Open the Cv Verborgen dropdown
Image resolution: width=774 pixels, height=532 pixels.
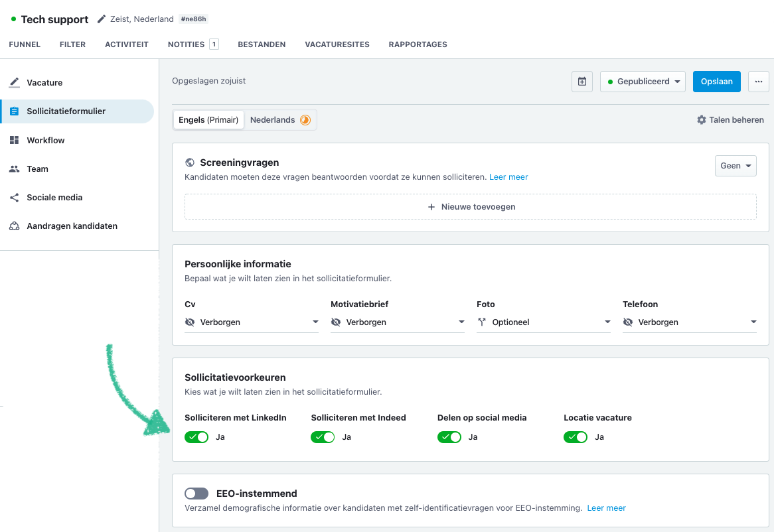point(252,322)
